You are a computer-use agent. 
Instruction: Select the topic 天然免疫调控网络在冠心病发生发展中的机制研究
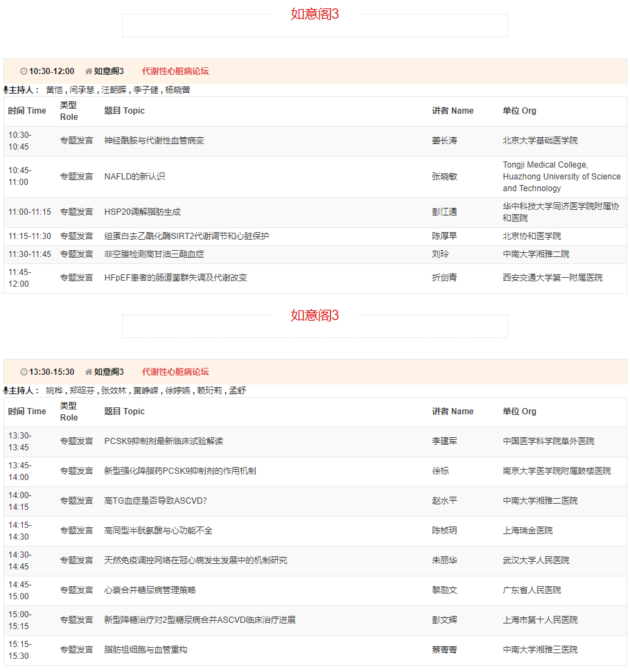(195, 560)
